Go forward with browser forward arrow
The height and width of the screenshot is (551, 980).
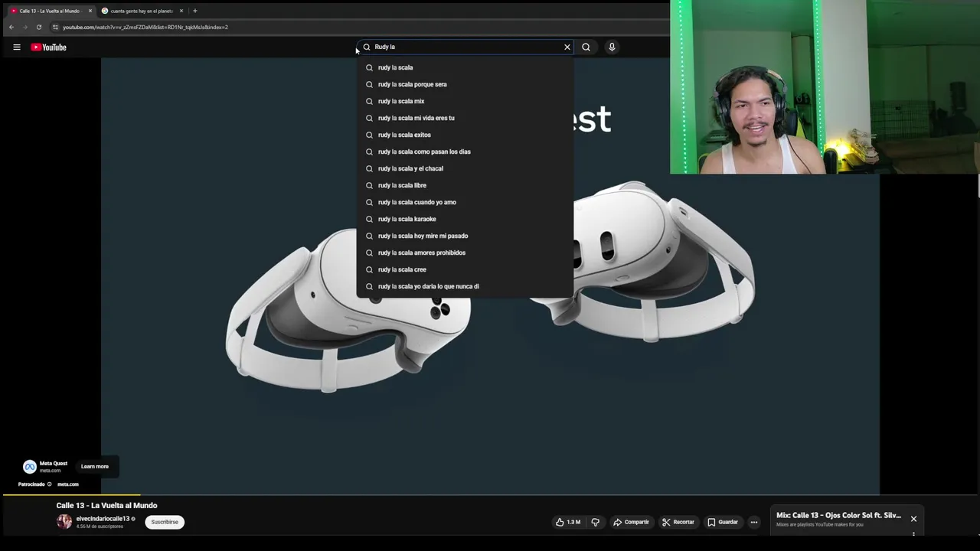(25, 27)
